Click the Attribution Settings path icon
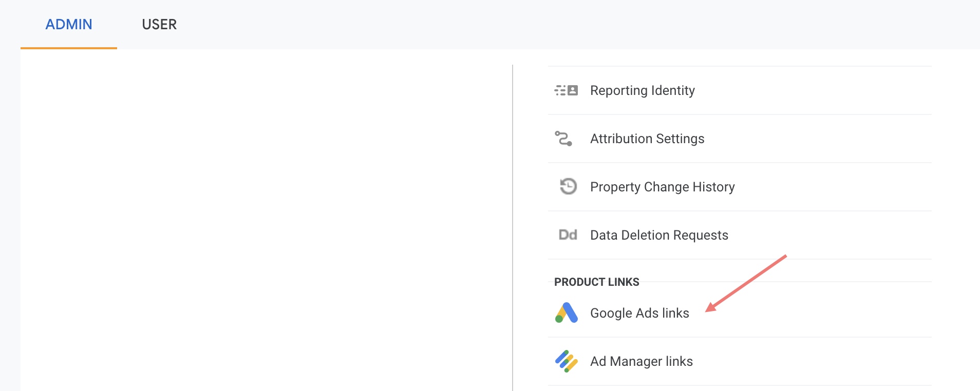Image resolution: width=980 pixels, height=391 pixels. point(563,139)
